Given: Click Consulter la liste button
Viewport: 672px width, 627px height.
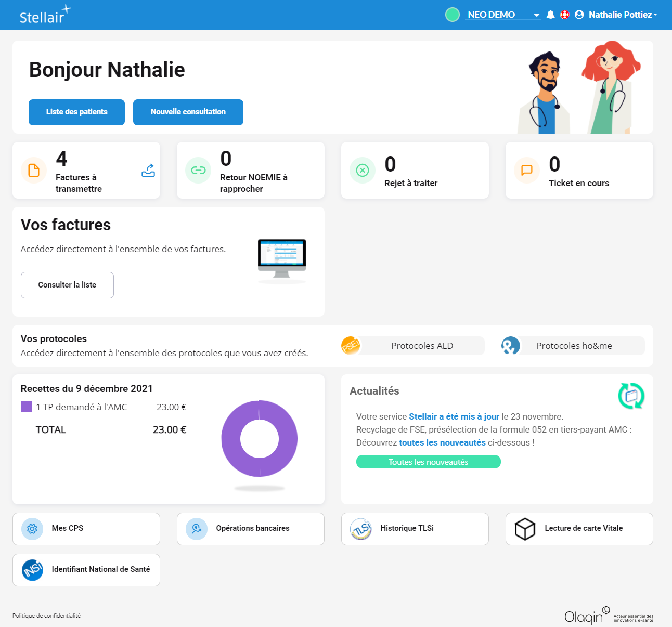Looking at the screenshot, I should click(67, 285).
